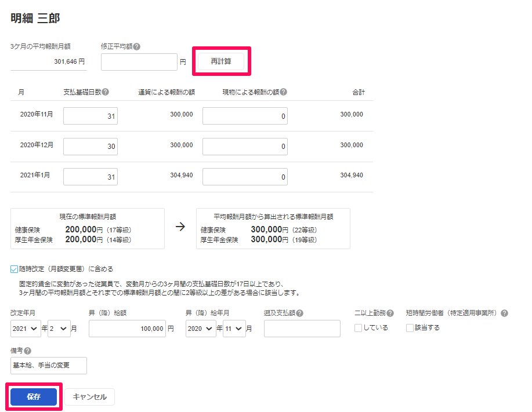This screenshot has width=532, height=412.
Task: Select the 現在の標準報酬月額 heading
Action: [x=88, y=217]
